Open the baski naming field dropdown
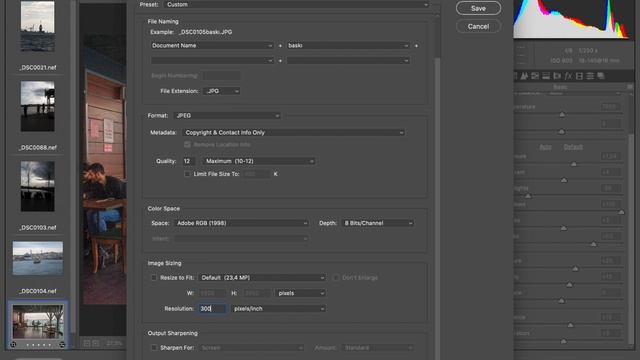 click(348, 46)
